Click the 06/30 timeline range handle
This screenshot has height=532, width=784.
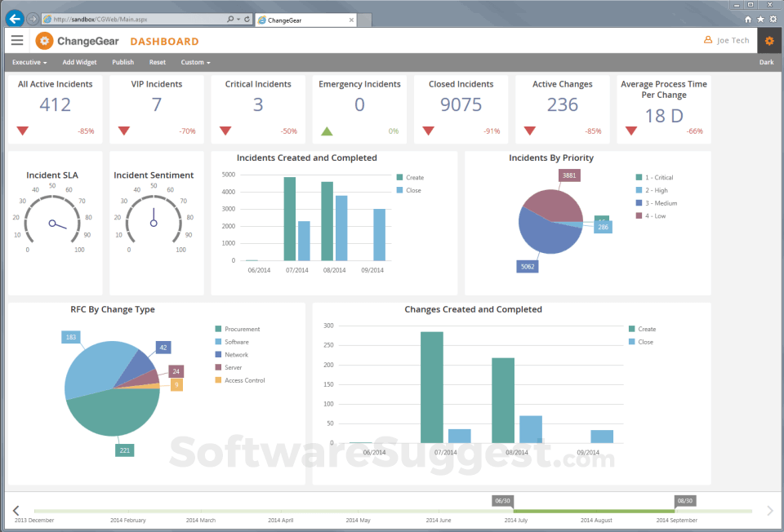[502, 500]
